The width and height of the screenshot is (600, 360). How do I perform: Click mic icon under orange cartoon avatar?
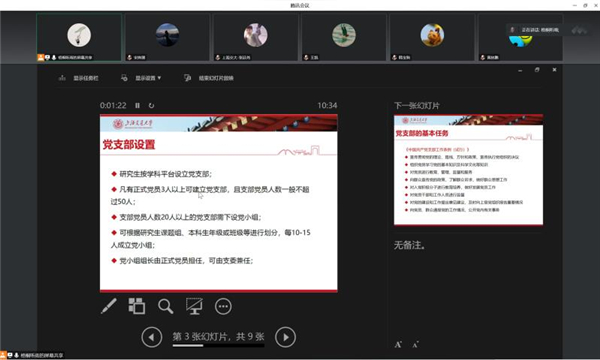pyautogui.click(x=394, y=57)
